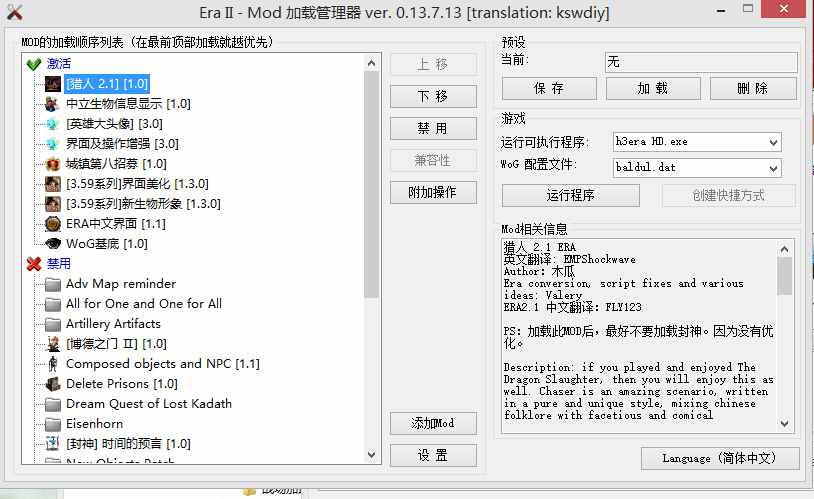Click the 中立生物信息显示 mod icon
The image size is (814, 499).
tap(52, 104)
